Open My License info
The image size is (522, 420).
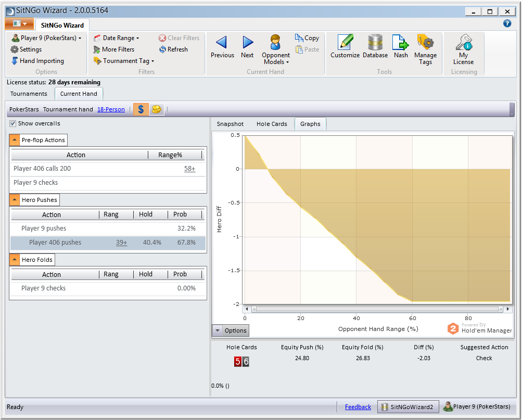pos(463,43)
